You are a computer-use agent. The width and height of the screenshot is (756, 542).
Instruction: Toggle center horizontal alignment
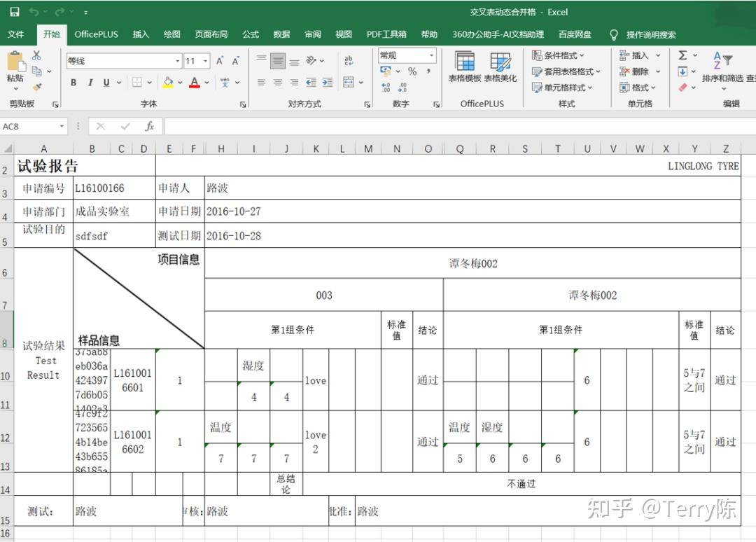click(278, 83)
